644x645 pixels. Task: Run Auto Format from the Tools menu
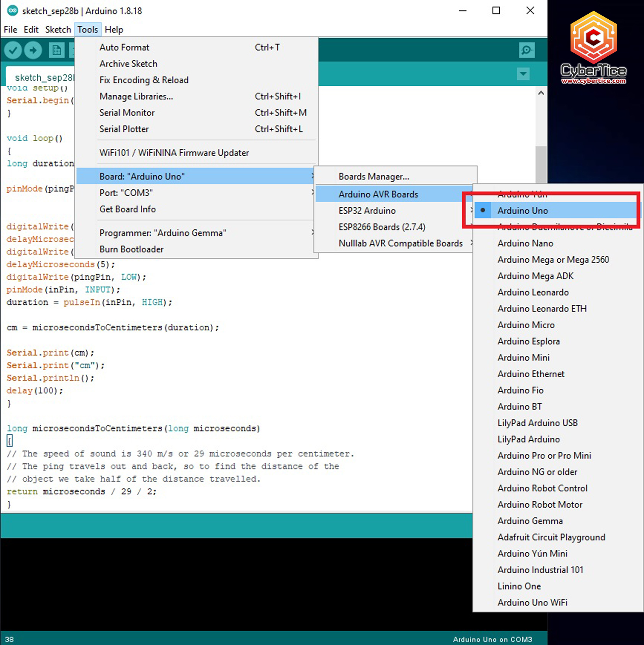[x=124, y=47]
